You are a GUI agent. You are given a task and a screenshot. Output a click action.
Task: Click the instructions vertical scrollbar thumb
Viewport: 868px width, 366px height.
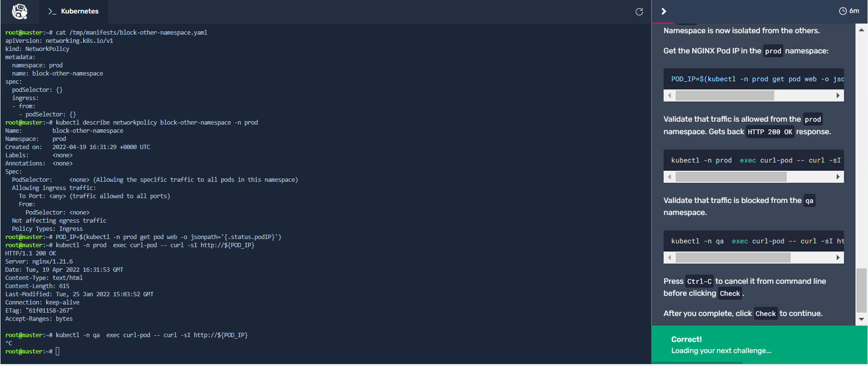[861, 290]
